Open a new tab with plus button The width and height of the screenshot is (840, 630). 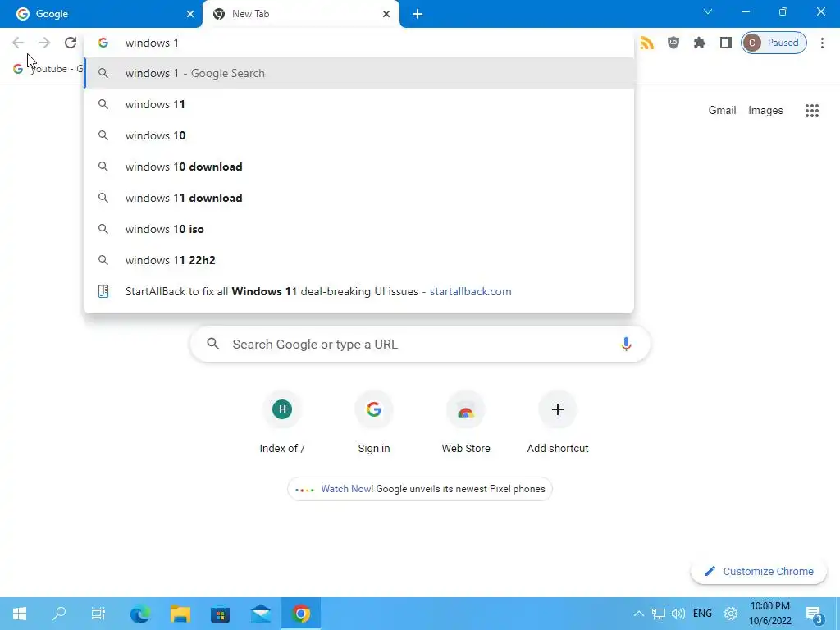click(418, 14)
